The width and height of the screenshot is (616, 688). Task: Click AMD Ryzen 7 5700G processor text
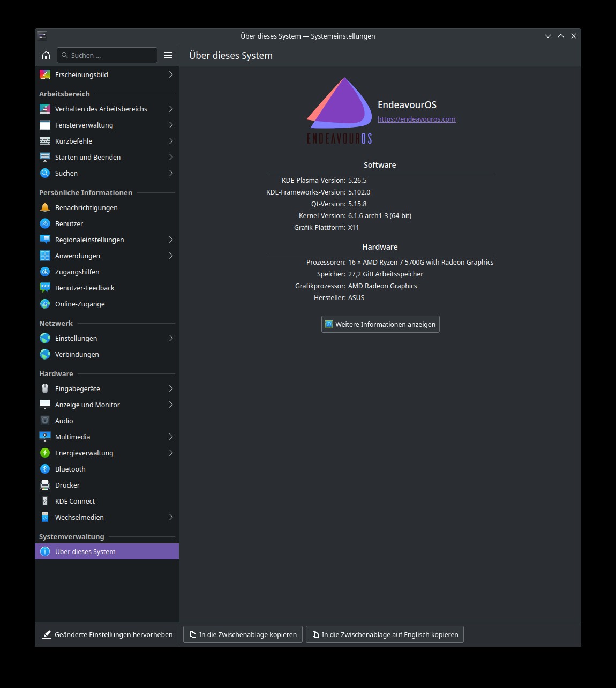click(420, 262)
